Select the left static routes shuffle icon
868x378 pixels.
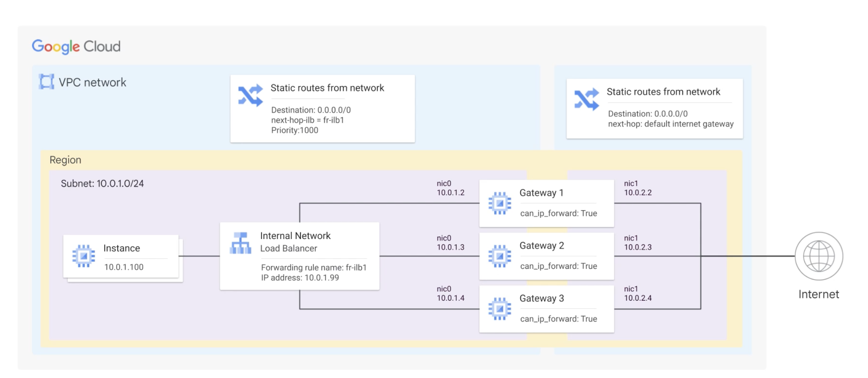pos(250,95)
